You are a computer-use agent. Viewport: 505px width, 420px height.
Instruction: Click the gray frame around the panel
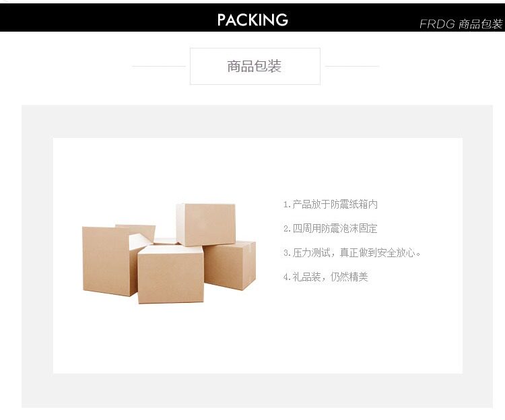tap(257, 121)
